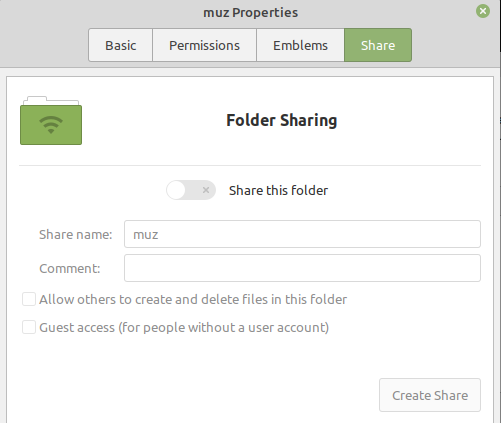The height and width of the screenshot is (423, 501).
Task: Focus the Share name input field
Action: pos(302,234)
